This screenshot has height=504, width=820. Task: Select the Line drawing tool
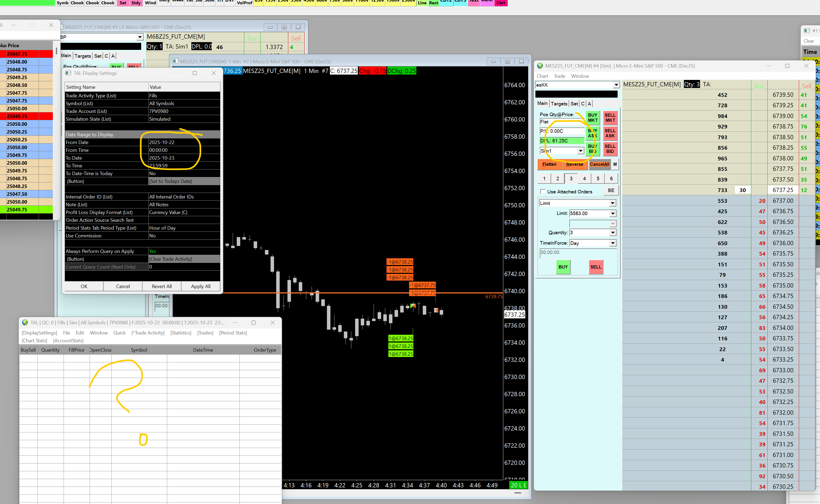point(422,3)
